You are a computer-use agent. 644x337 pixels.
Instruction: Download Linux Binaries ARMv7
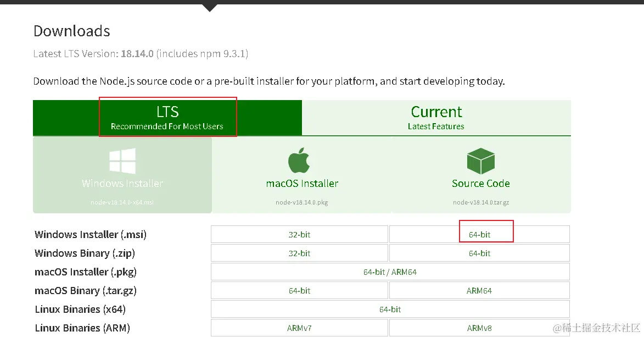pos(299,328)
